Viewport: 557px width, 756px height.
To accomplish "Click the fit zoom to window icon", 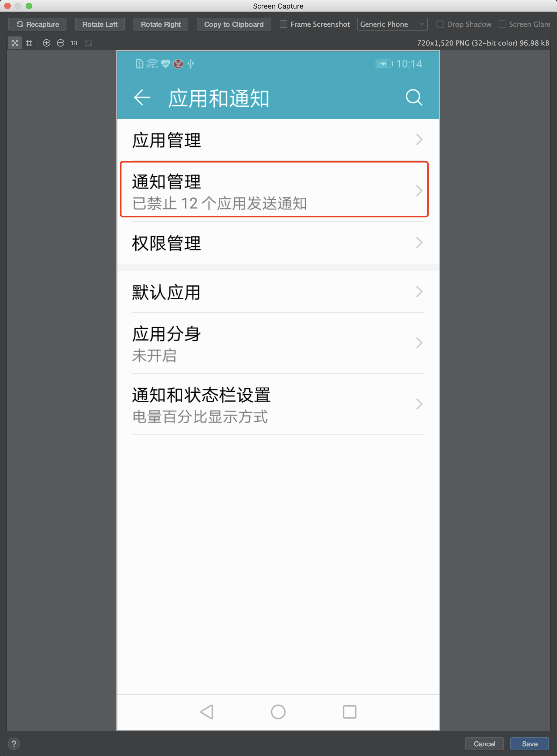I will pos(88,43).
